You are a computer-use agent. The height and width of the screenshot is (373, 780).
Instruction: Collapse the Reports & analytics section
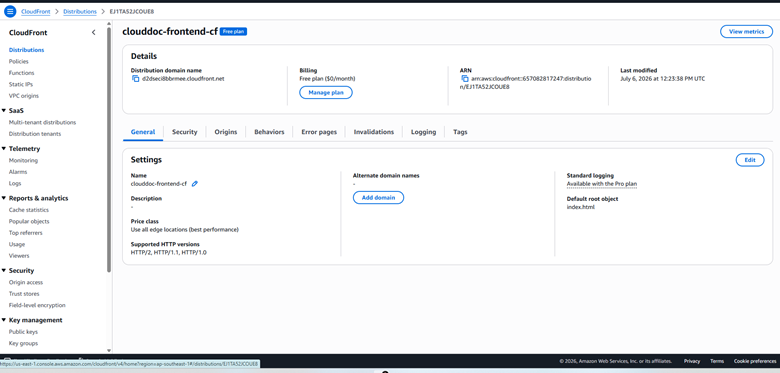click(x=4, y=198)
